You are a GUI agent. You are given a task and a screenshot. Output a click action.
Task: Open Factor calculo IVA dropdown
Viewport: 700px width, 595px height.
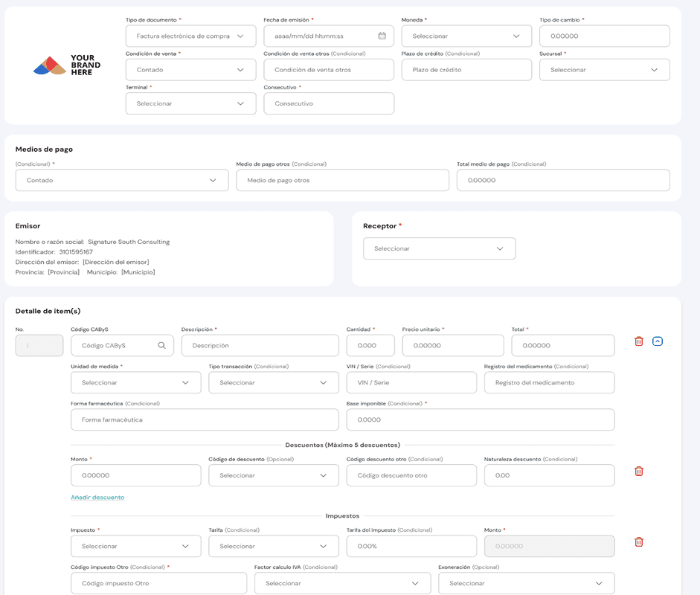click(343, 583)
